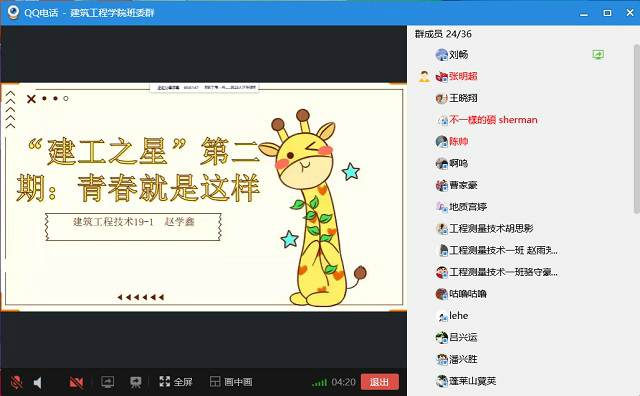
Task: Open the presentation whiteboard icon
Action: pyautogui.click(x=136, y=382)
